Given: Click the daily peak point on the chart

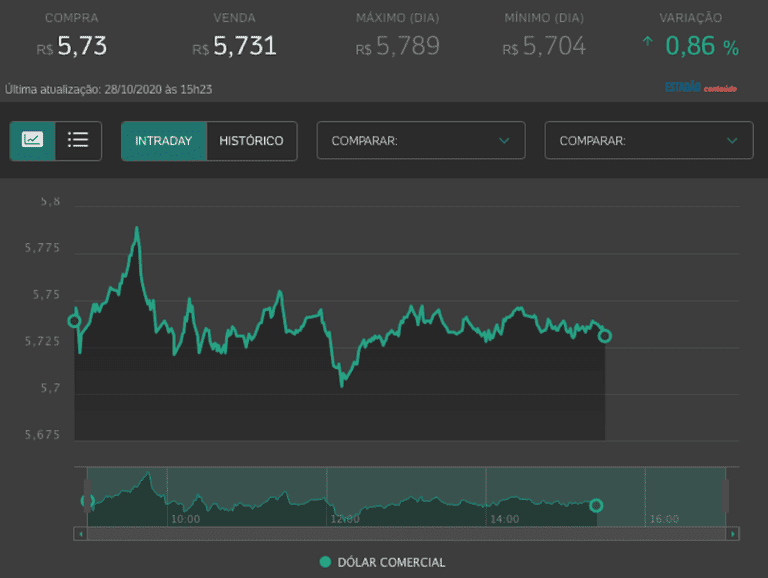Looking at the screenshot, I should [x=137, y=228].
